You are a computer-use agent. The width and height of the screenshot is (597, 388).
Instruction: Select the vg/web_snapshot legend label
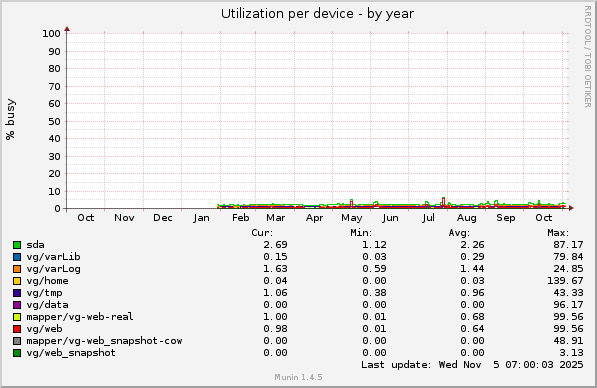click(x=71, y=353)
